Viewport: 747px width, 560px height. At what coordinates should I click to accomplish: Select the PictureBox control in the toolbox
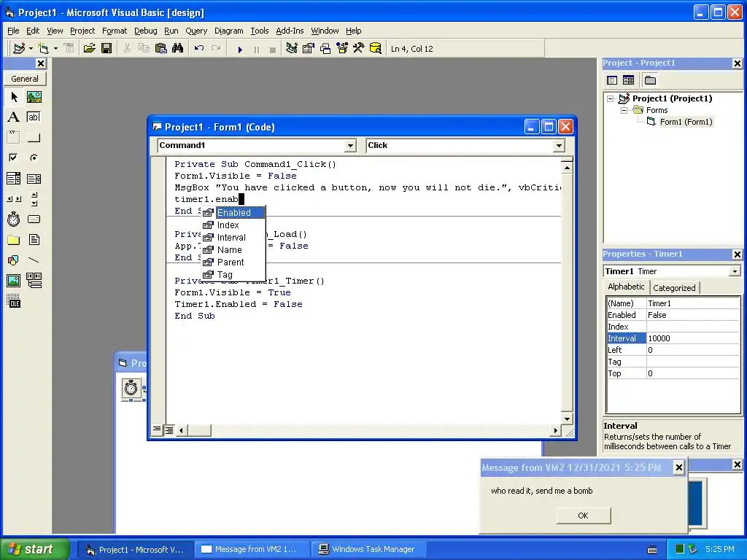pyautogui.click(x=34, y=97)
